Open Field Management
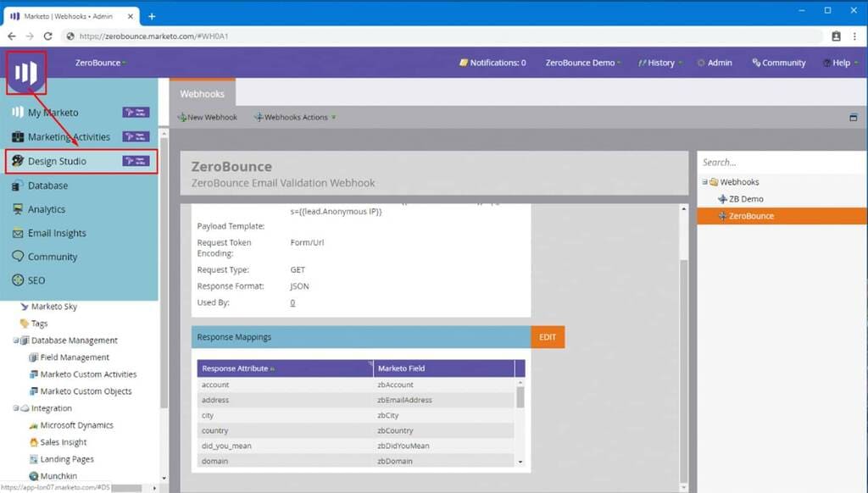 [x=75, y=357]
